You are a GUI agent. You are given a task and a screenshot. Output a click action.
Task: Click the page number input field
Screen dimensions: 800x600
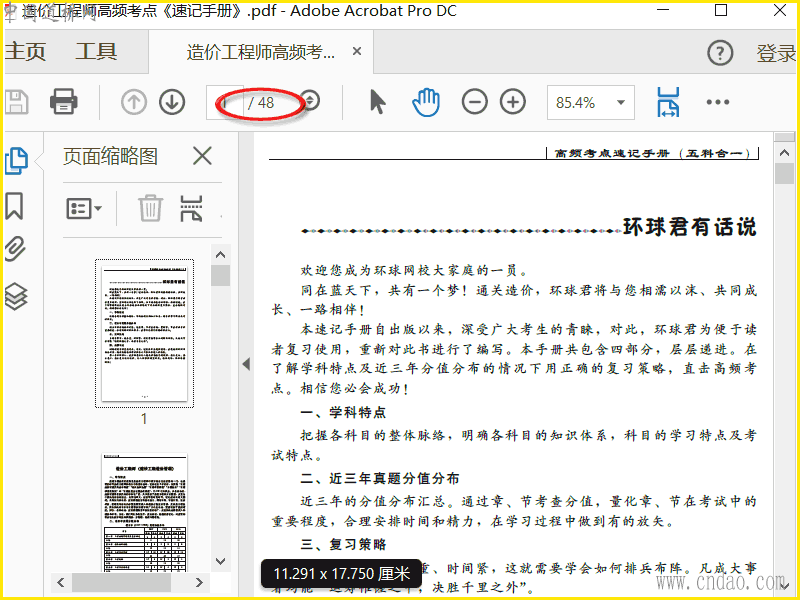224,103
